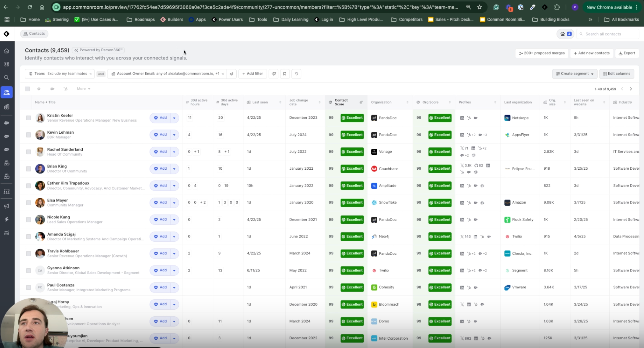Click the megaphone icon in left sidebar
Image resolution: width=644 pixels, height=348 pixels.
[x=7, y=206]
